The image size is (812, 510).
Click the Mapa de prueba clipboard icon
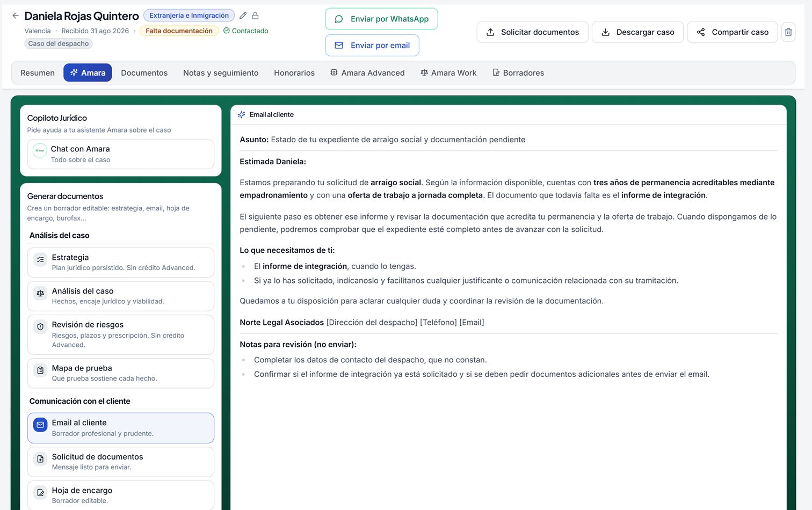40,370
